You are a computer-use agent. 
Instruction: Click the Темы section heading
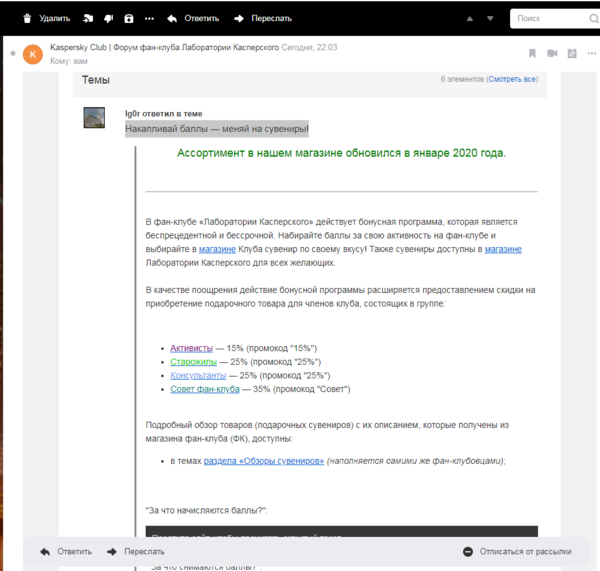pos(96,80)
